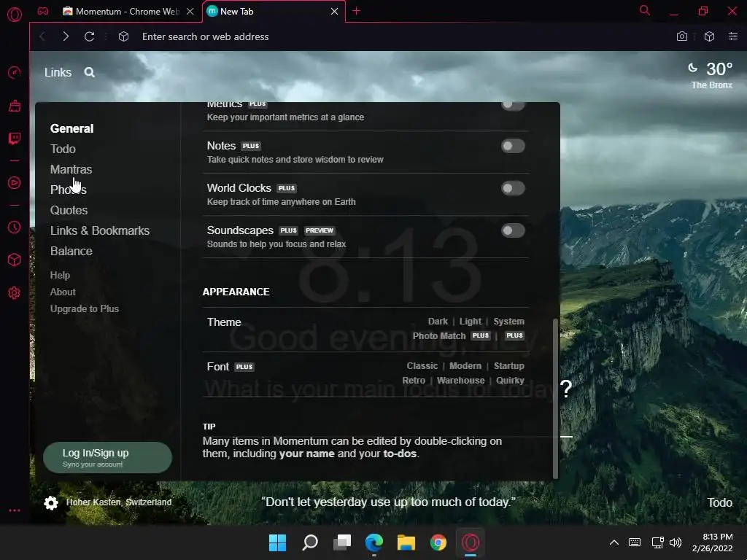Enable the World Clocks toggle
The width and height of the screenshot is (747, 560).
click(513, 188)
